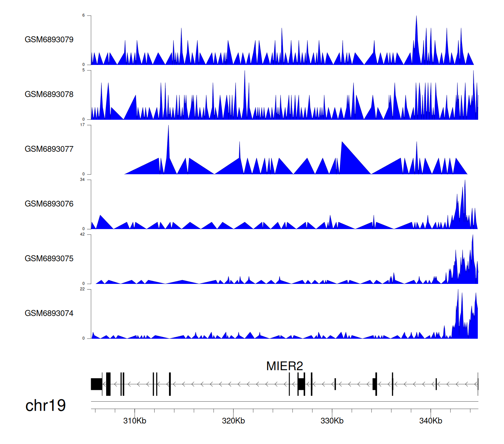Viewport: 504px width, 444px height.
Task: Click the 310Kb axis position label
Action: [x=135, y=421]
